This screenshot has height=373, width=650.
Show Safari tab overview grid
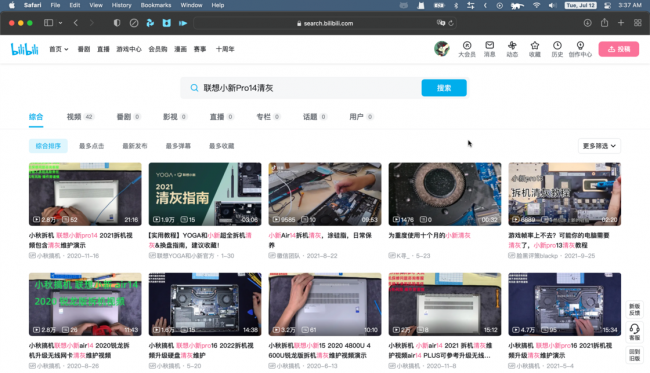point(638,23)
